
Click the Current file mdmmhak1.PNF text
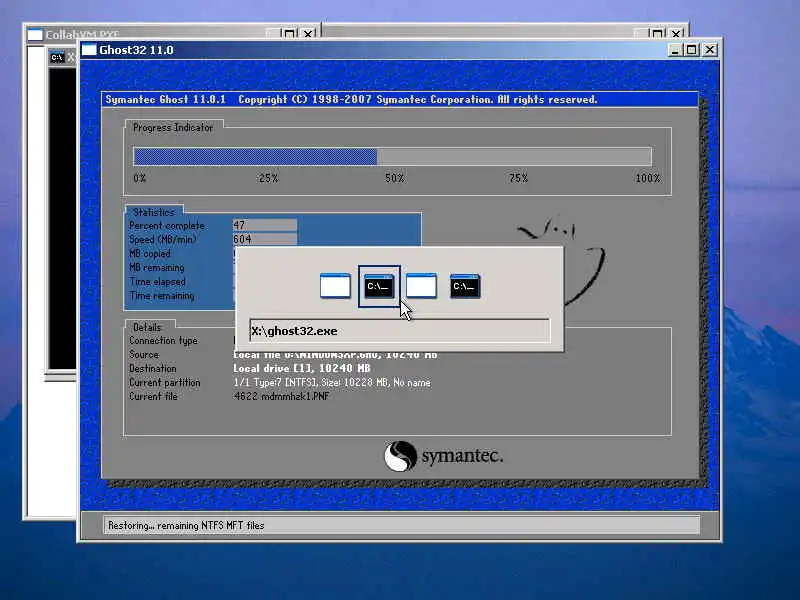[x=281, y=396]
